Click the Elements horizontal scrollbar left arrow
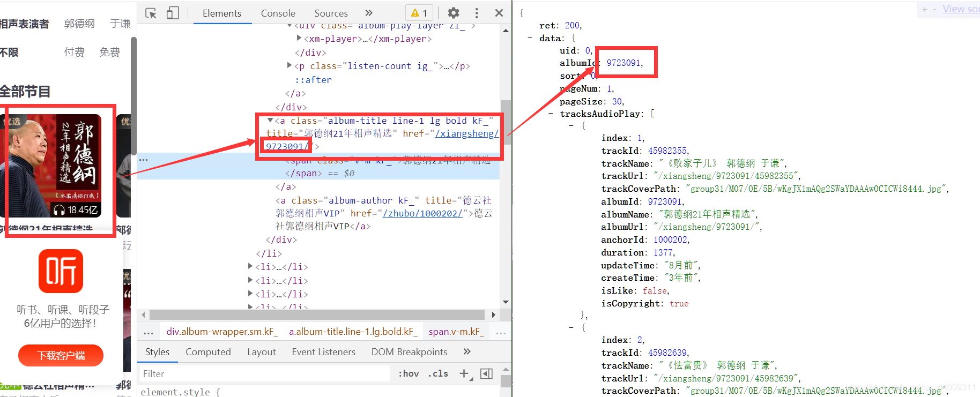The height and width of the screenshot is (397, 980). (x=143, y=314)
